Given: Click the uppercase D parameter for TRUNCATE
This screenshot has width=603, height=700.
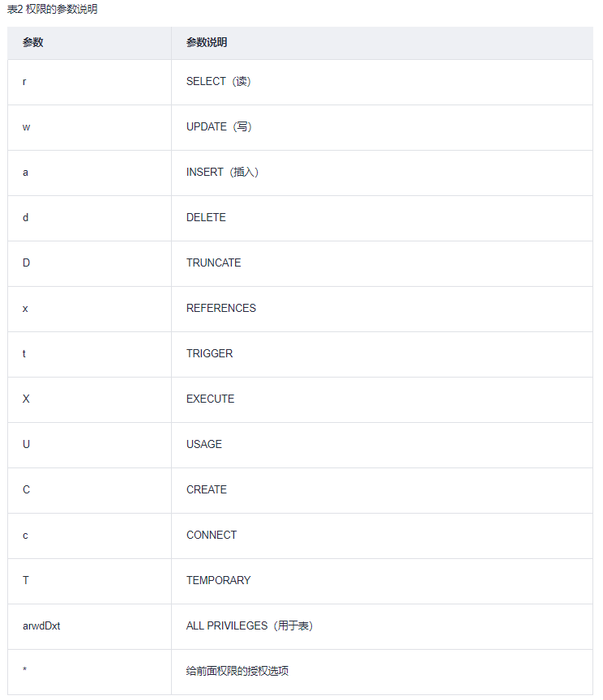Looking at the screenshot, I should pos(26,263).
